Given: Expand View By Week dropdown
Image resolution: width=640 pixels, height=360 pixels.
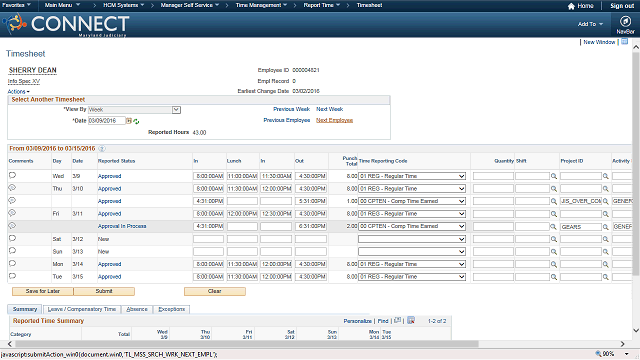Looking at the screenshot, I should 176,110.
